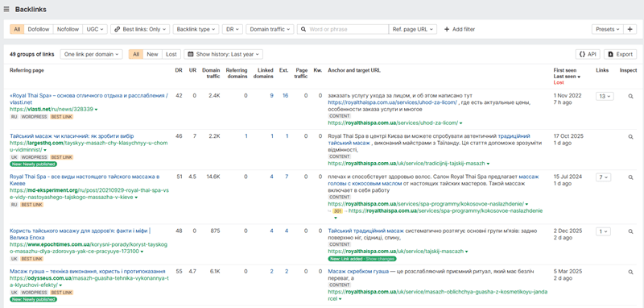Open Користь тайського масажу title link
The width and height of the screenshot is (644, 308).
[80, 234]
